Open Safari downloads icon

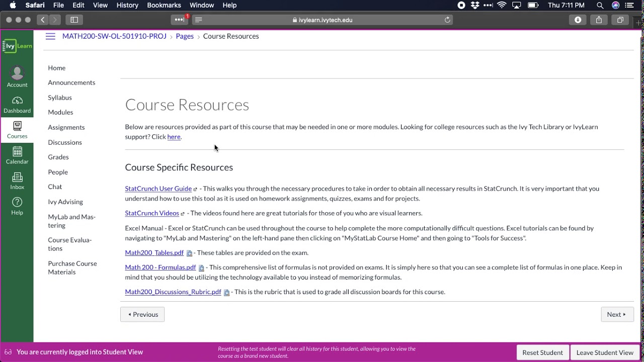578,20
